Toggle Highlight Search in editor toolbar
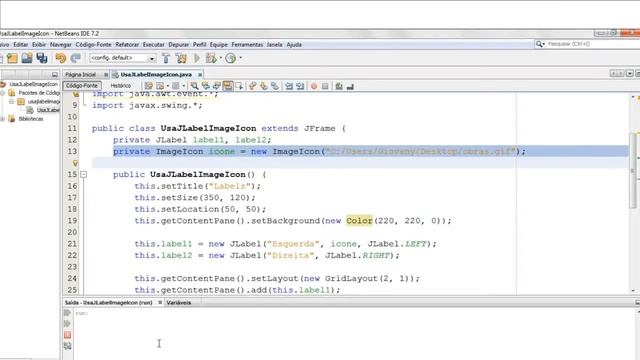The image size is (640, 360). coord(228,86)
